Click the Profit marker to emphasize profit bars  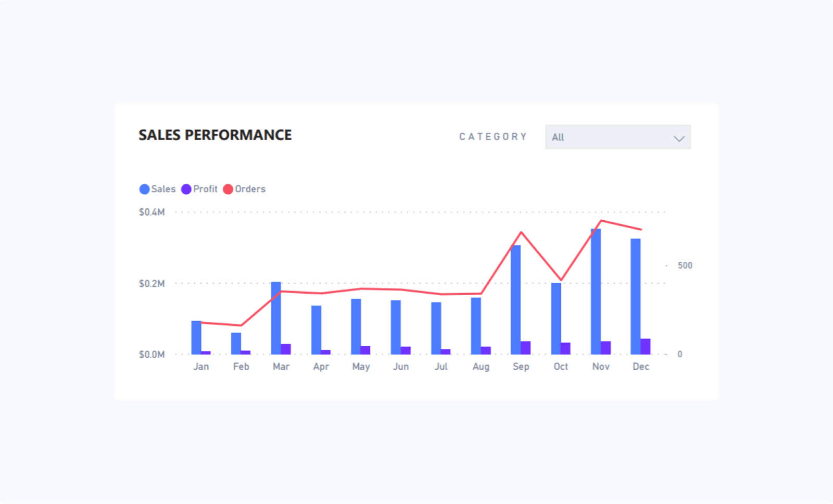[x=186, y=189]
